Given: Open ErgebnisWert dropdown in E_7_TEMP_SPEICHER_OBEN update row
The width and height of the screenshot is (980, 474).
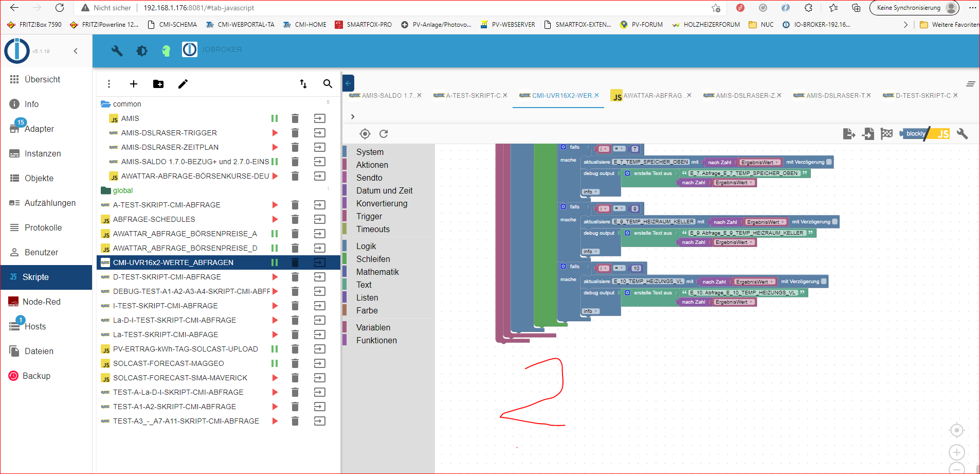Looking at the screenshot, I should pyautogui.click(x=759, y=163).
